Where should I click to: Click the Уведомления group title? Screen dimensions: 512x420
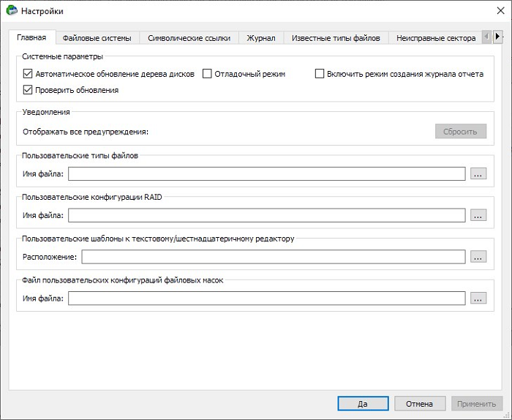46,112
